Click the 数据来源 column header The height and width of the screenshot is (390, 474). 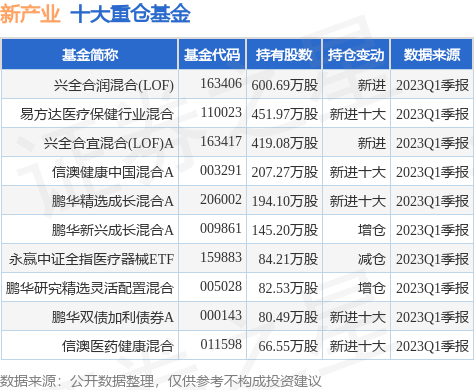432,54
